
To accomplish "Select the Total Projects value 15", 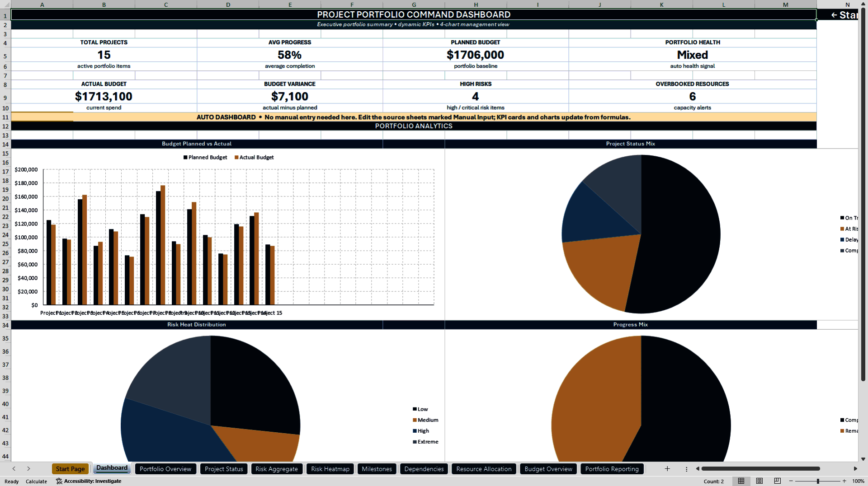I will point(104,55).
